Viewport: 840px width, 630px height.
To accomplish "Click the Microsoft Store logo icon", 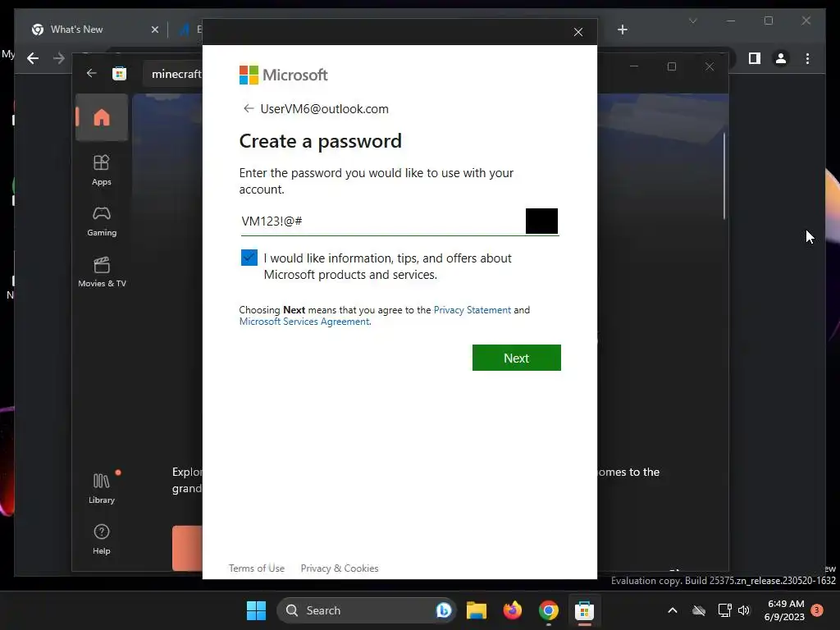I will 120,73.
